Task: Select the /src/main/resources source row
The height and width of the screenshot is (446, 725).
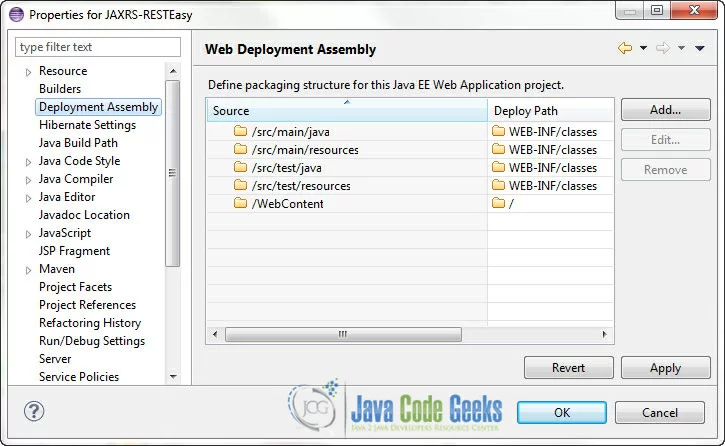Action: 347,150
